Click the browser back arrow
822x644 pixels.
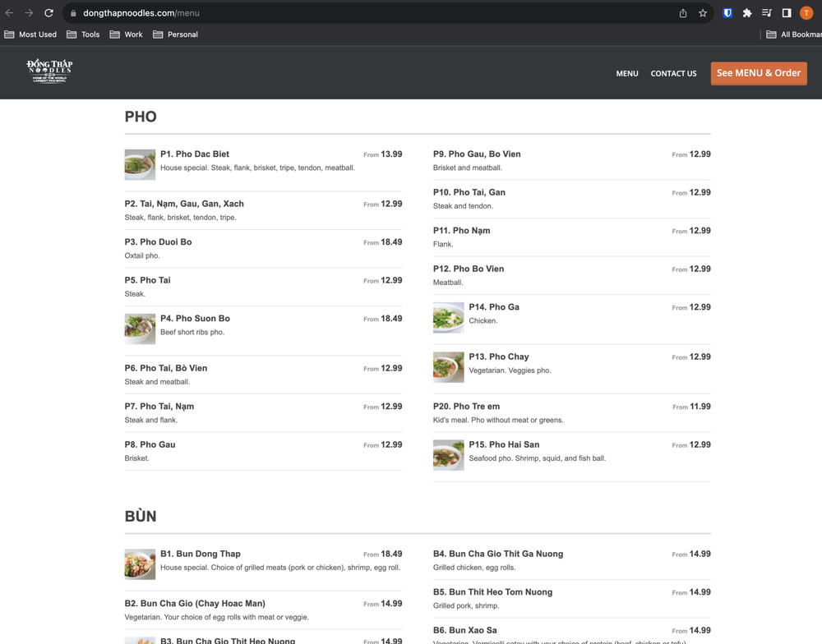pyautogui.click(x=10, y=13)
